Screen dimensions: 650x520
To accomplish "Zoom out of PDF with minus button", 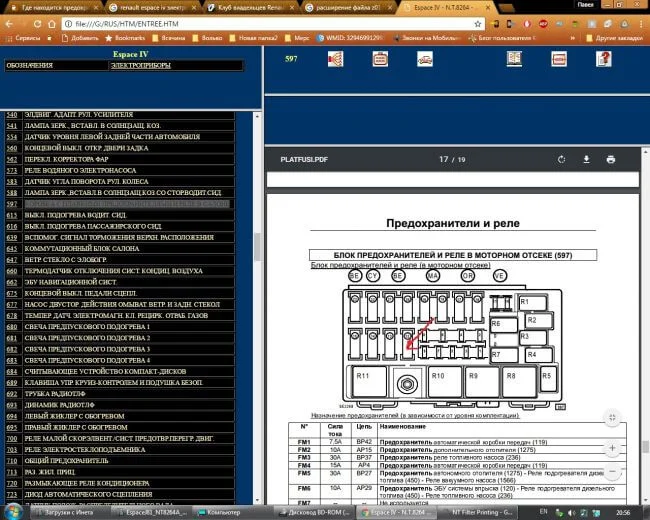I will pos(611,476).
